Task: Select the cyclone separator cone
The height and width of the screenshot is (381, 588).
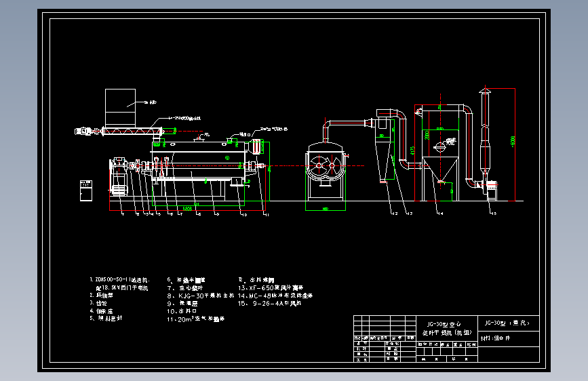Action: pos(383,162)
